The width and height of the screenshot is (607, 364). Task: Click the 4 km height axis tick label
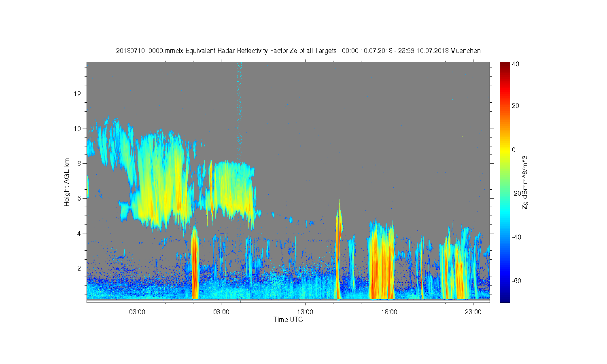[x=80, y=233]
